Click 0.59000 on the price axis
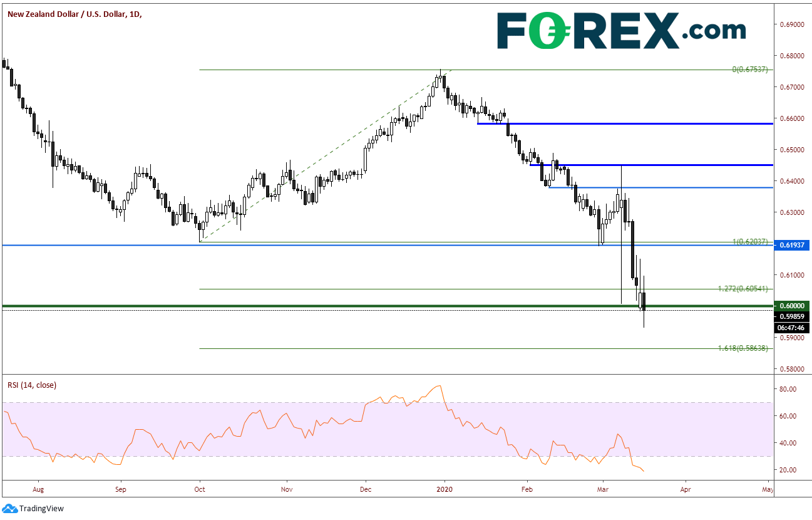Screen dimensions: 812x520 point(791,338)
